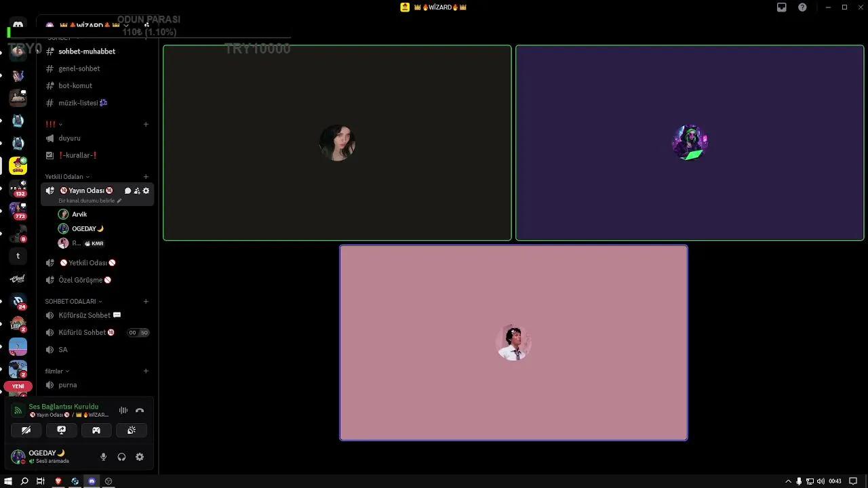Open server with 24 notification badge
The height and width of the screenshot is (488, 868).
tap(18, 302)
